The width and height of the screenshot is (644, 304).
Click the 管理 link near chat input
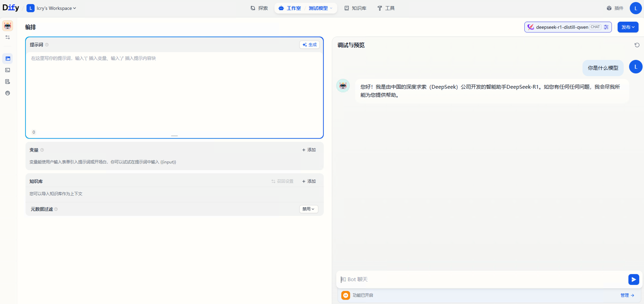coord(625,295)
